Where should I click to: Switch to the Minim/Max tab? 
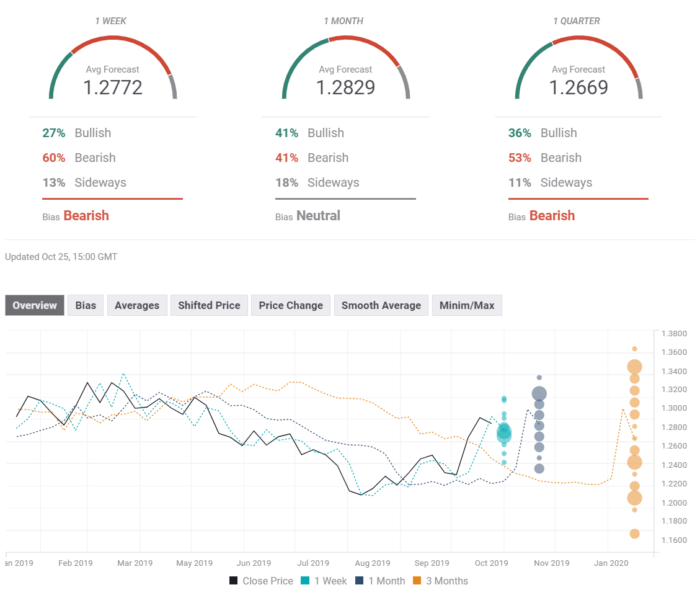pos(467,305)
